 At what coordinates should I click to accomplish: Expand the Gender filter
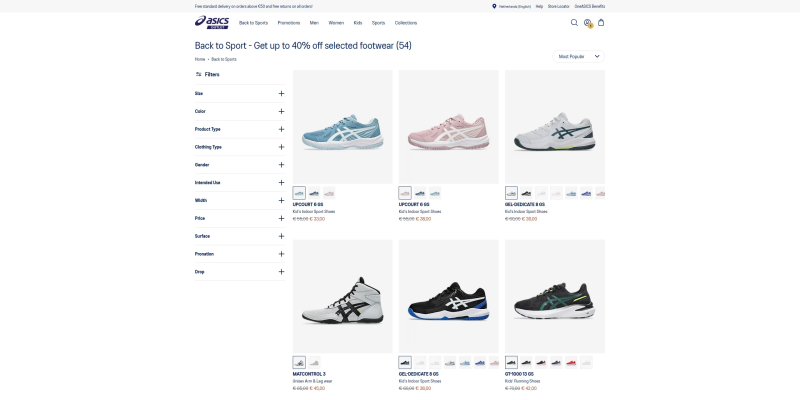click(x=240, y=165)
